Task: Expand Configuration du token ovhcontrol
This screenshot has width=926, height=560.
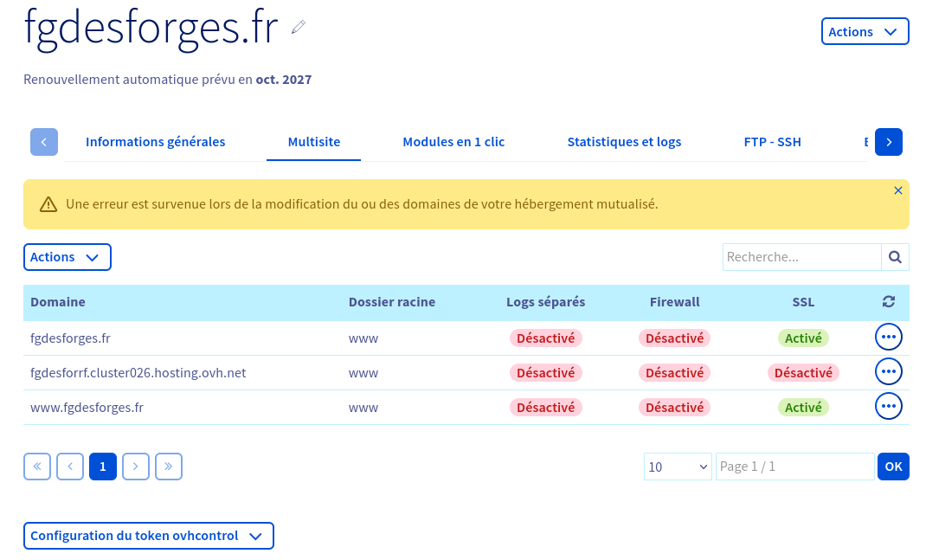Action: [x=148, y=536]
